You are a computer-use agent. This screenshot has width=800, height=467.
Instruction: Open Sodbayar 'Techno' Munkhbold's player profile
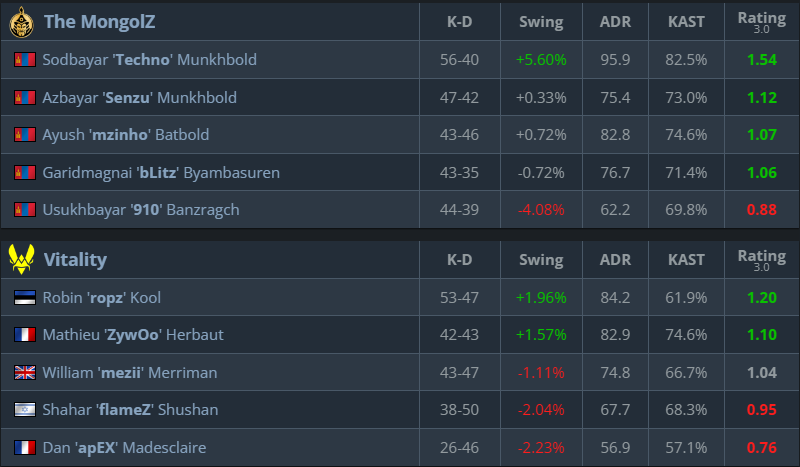(x=149, y=60)
